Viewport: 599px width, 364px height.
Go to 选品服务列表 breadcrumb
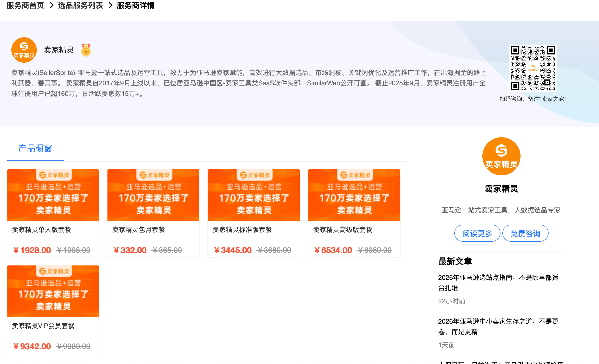pyautogui.click(x=80, y=5)
